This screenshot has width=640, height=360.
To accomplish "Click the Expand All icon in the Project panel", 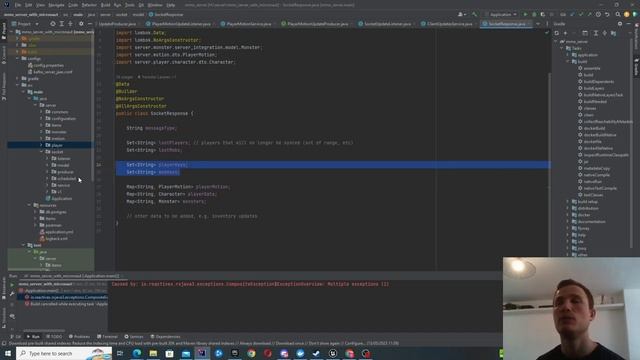I will click(x=62, y=24).
